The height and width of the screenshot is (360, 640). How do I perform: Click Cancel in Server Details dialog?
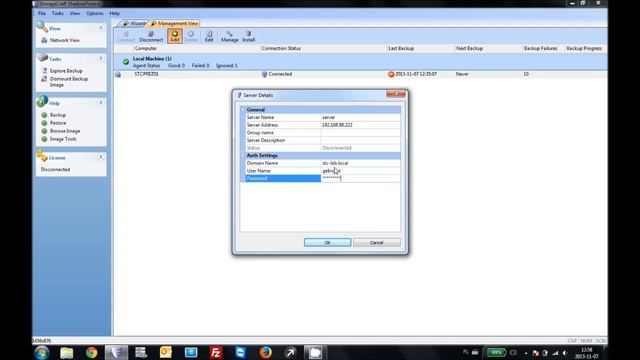(376, 242)
